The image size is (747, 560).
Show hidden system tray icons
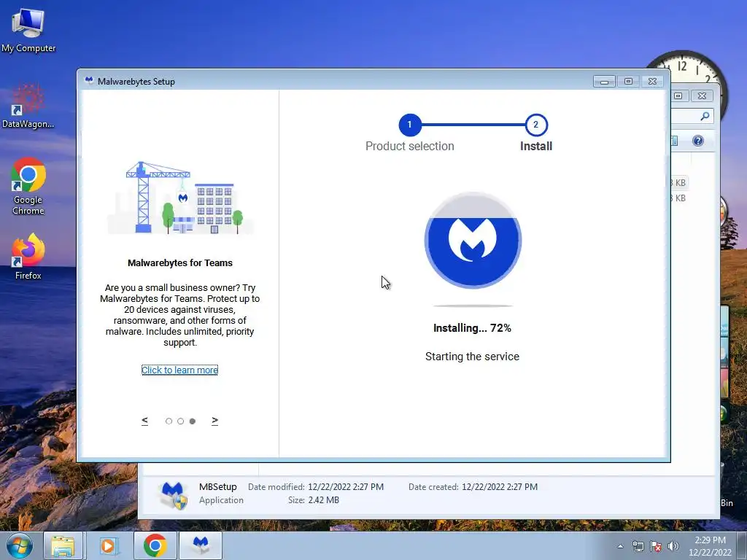[x=620, y=546]
